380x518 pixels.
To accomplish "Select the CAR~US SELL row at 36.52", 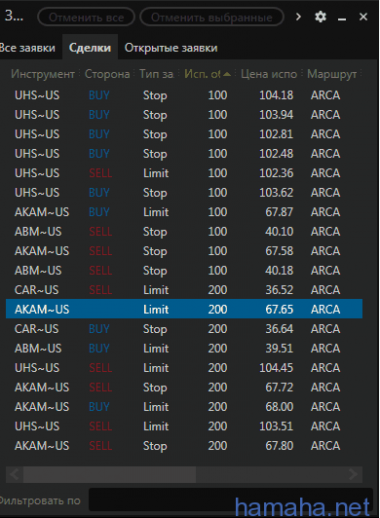I will coord(184,290).
